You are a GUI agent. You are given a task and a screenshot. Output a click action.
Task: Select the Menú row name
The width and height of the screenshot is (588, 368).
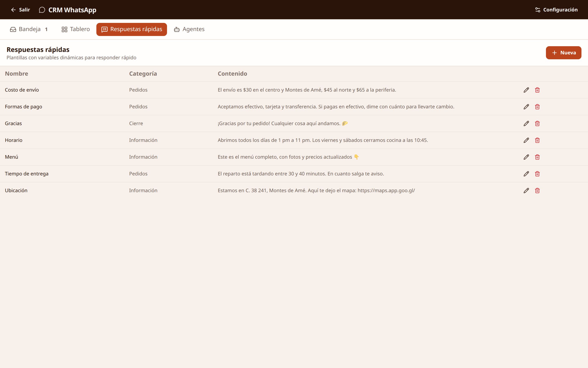click(11, 157)
